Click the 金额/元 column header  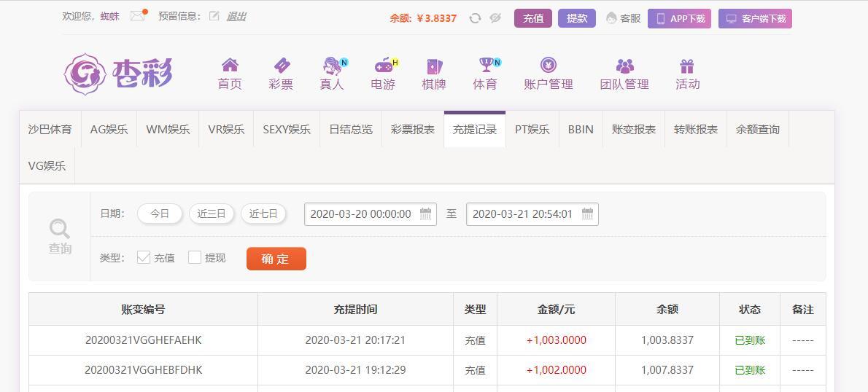click(557, 309)
